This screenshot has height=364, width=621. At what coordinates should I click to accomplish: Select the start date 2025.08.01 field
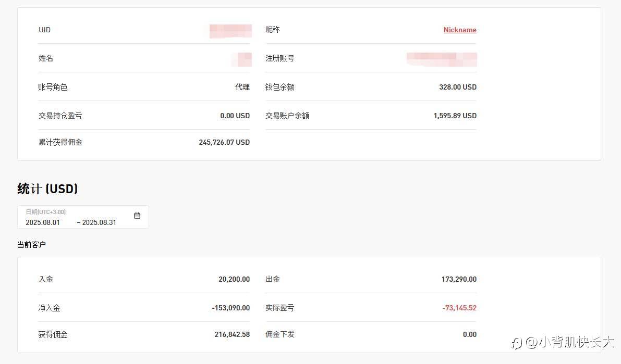pos(43,222)
